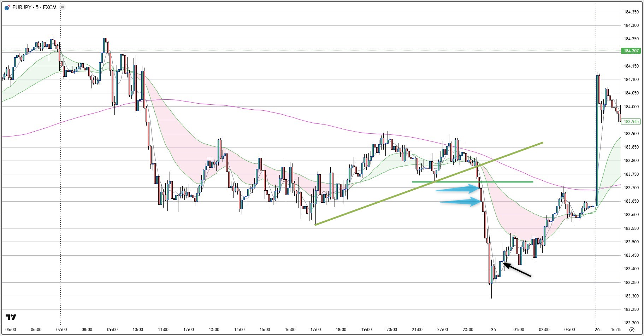Click the green 184.207 price label
This screenshot has width=644, height=336.
631,51
